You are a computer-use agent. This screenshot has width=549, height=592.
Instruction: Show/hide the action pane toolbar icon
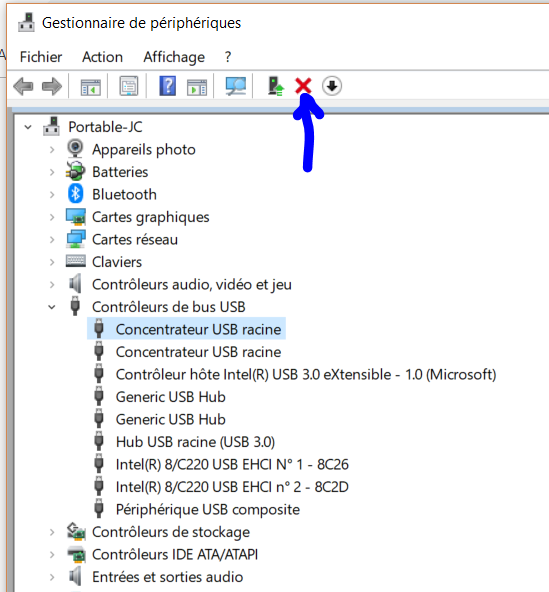coord(197,87)
